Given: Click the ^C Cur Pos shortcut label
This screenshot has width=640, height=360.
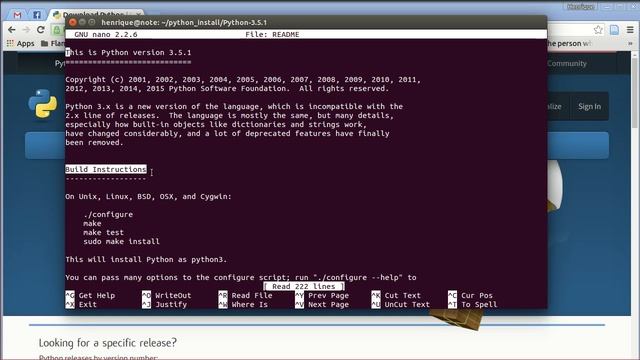Looking at the screenshot, I should coord(471,296).
